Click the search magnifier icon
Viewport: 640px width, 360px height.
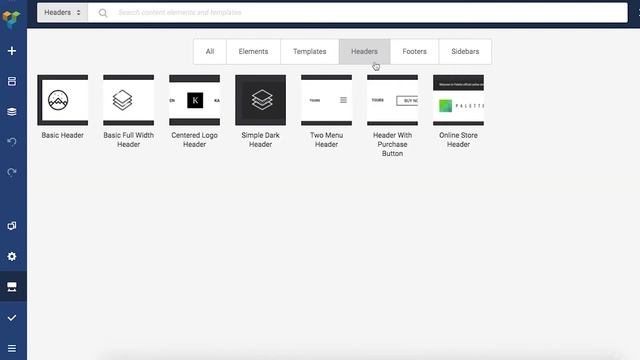(103, 13)
